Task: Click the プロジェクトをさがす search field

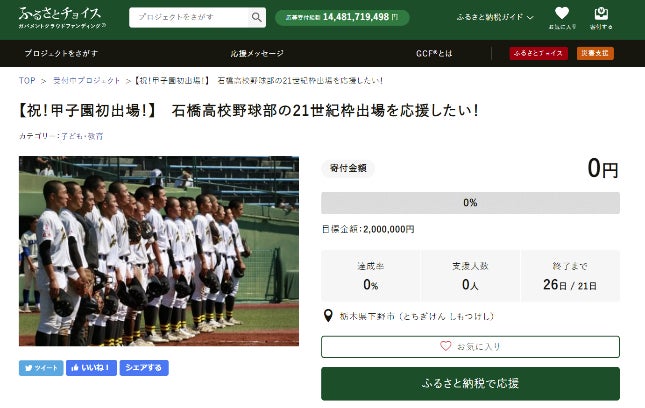Action: 189,17
